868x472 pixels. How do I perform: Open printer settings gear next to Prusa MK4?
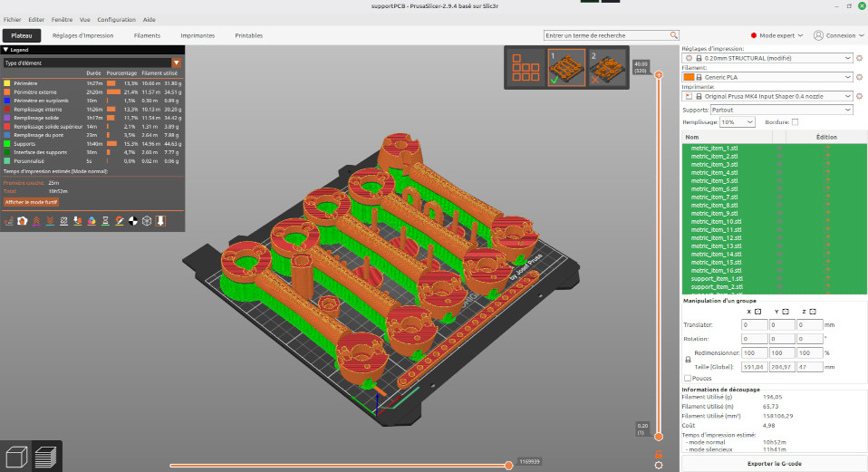(x=860, y=96)
